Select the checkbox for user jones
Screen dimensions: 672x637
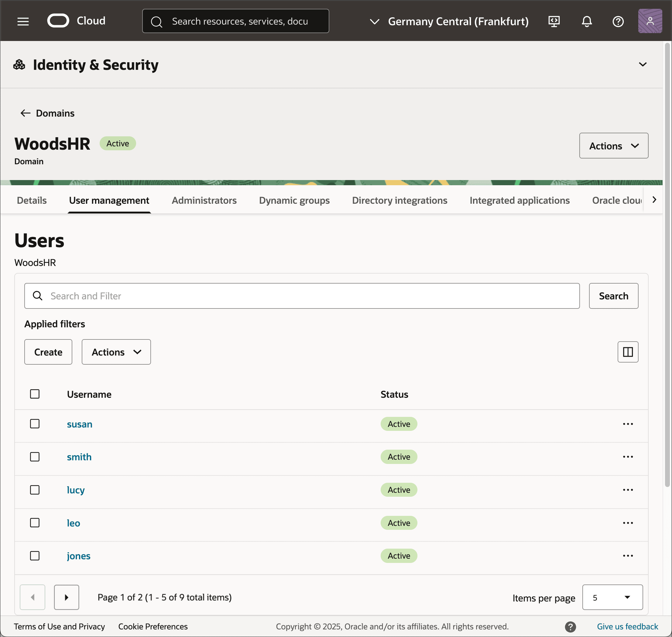tap(35, 556)
